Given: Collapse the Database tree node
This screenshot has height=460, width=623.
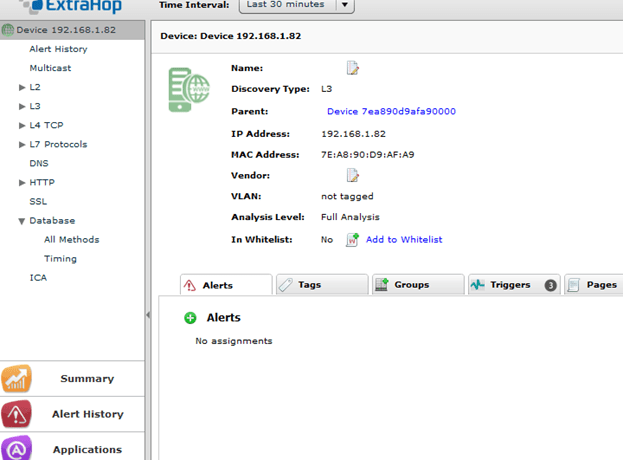Looking at the screenshot, I should pos(22,221).
